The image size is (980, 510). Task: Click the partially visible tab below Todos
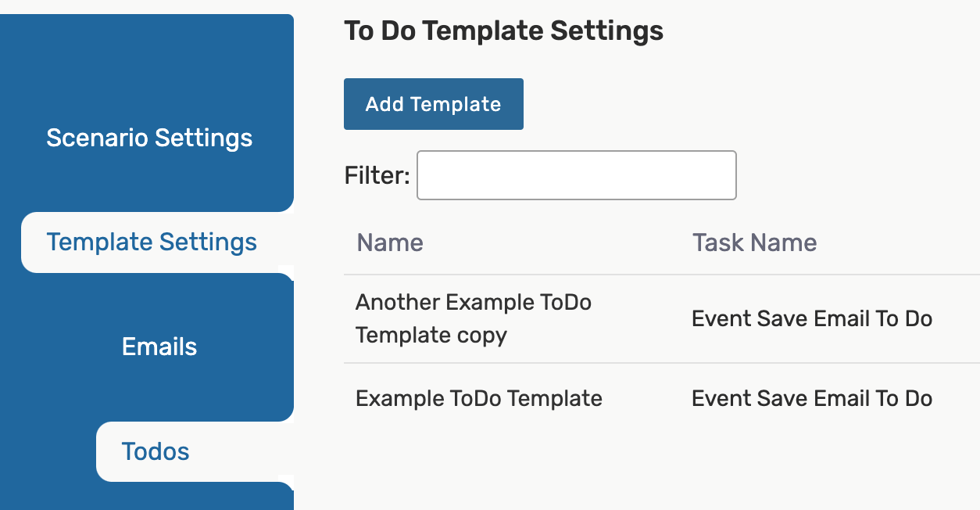coord(195,498)
